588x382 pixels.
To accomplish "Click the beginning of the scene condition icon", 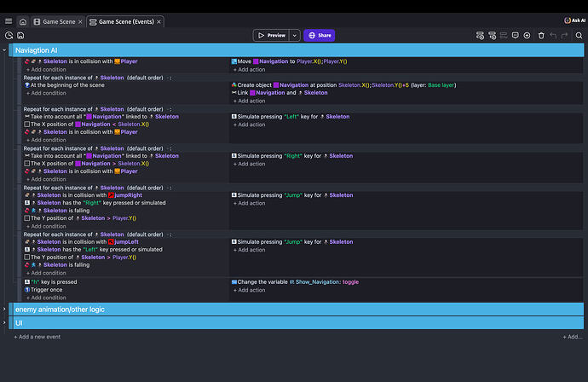I will click(x=27, y=85).
